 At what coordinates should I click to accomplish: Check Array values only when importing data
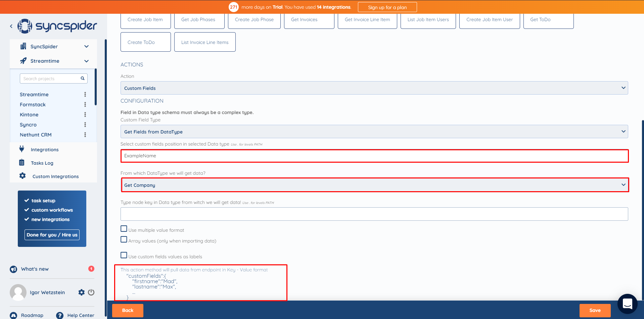click(124, 240)
